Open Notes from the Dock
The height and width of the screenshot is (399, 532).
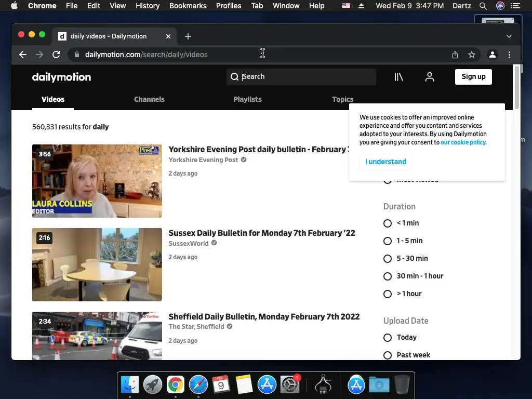point(244,385)
